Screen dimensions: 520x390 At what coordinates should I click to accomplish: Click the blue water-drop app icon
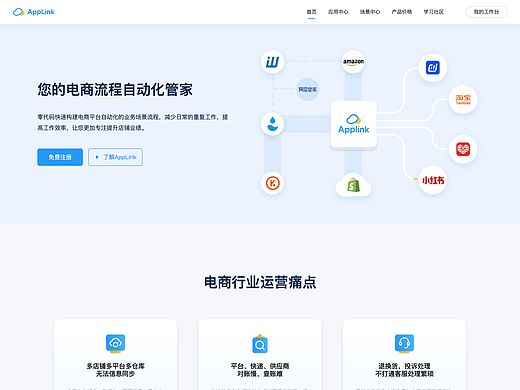coord(272,124)
